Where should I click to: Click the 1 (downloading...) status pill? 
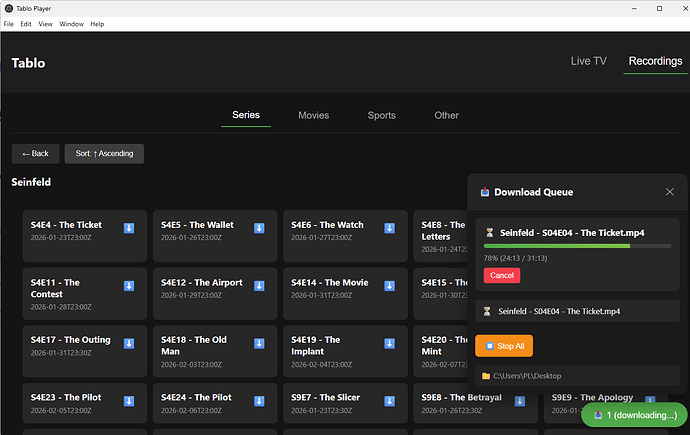(634, 415)
